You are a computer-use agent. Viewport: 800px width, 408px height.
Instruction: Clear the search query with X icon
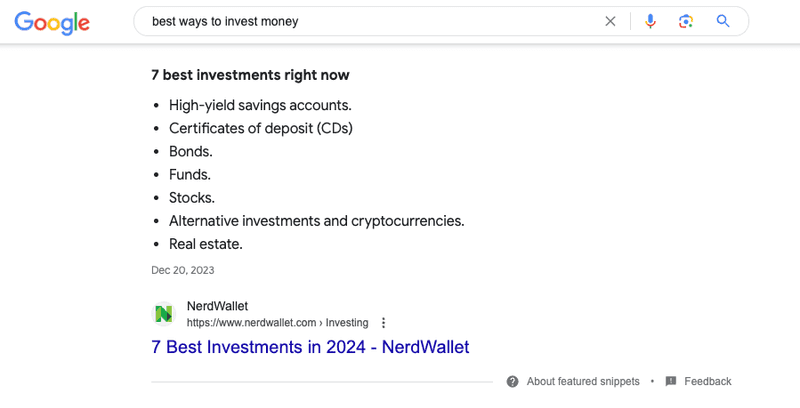(610, 21)
